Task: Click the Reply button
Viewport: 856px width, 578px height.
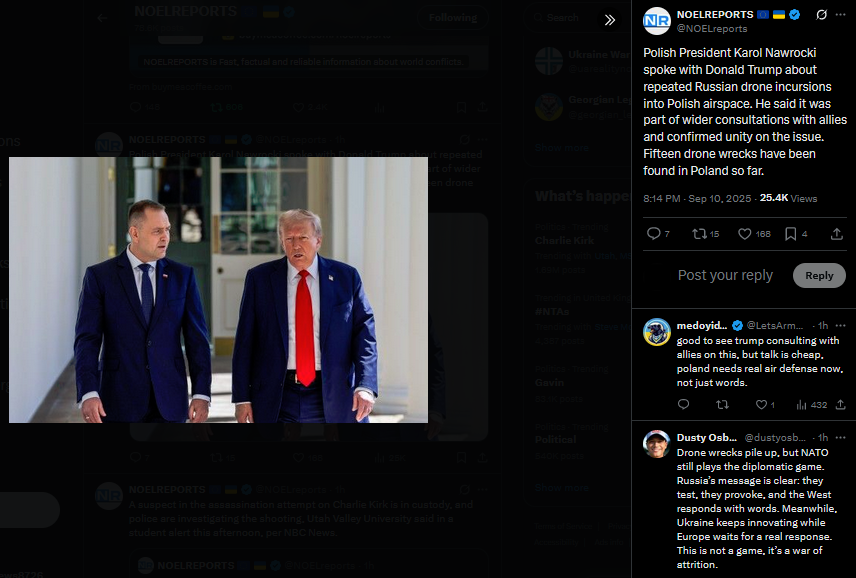Action: pos(819,276)
